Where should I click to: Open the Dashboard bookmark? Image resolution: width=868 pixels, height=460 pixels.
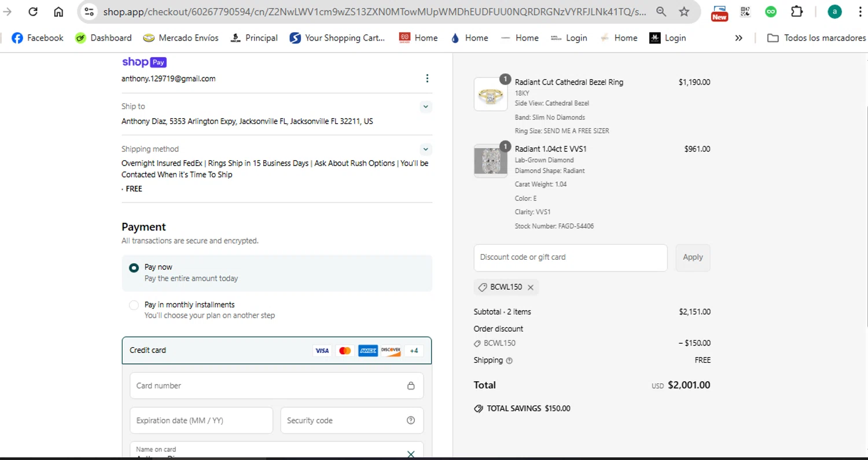pyautogui.click(x=104, y=38)
